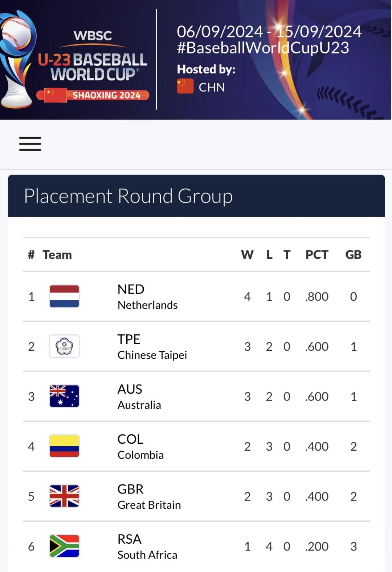Click the PCT column header
Image resolution: width=392 pixels, height=572 pixels.
[317, 255]
